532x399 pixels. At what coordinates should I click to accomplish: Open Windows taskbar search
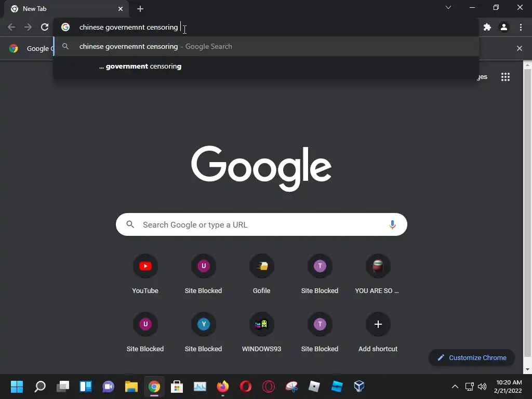(40, 387)
